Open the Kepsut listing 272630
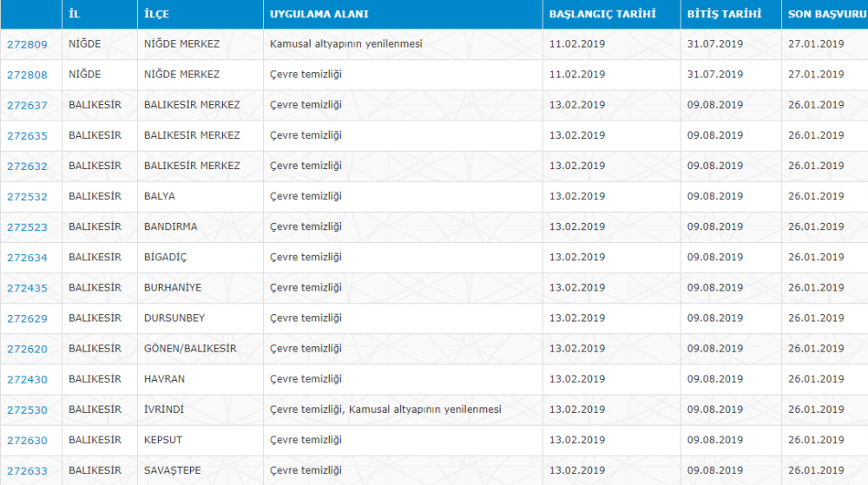The image size is (868, 485). [27, 440]
